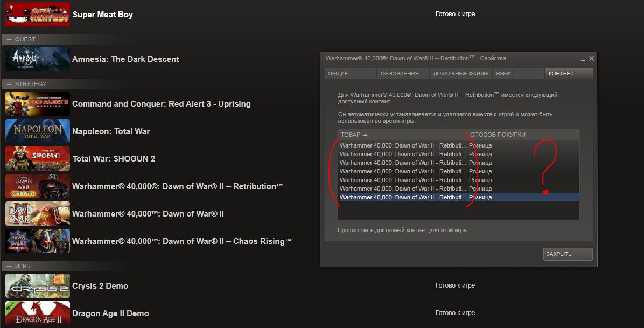
Task: Open the Amnesia: The Dark Descent thumbnail
Action: pos(37,59)
